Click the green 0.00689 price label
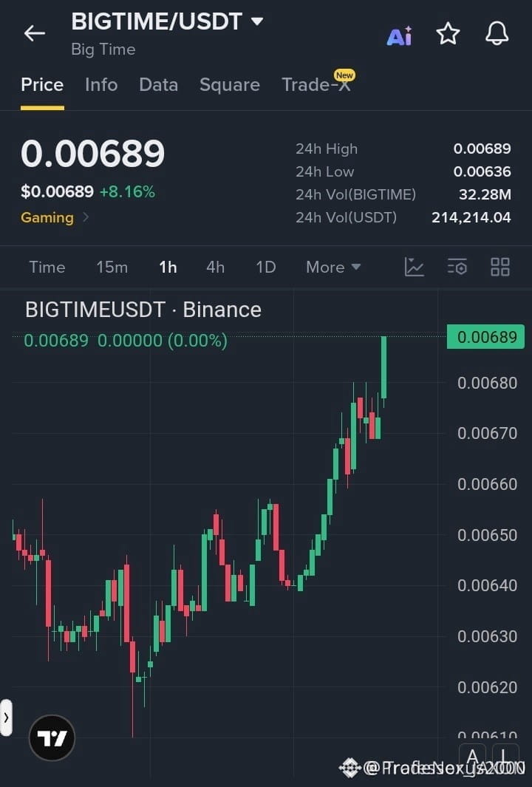The image size is (532, 787). [x=486, y=337]
